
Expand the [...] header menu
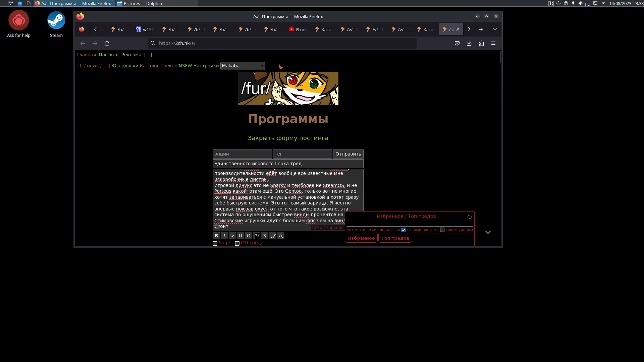tap(148, 55)
